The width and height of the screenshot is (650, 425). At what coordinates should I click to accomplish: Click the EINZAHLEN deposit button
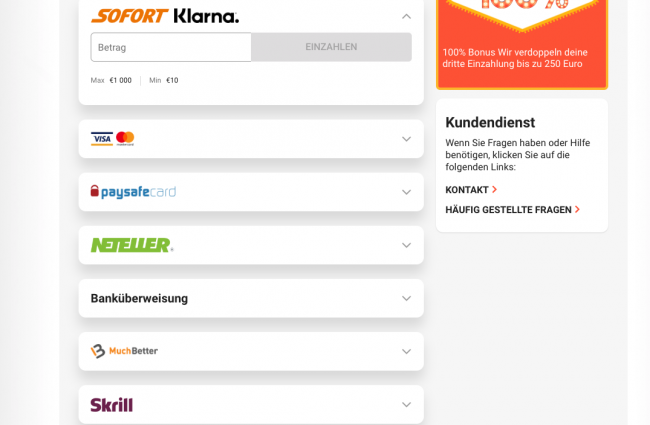pyautogui.click(x=331, y=47)
